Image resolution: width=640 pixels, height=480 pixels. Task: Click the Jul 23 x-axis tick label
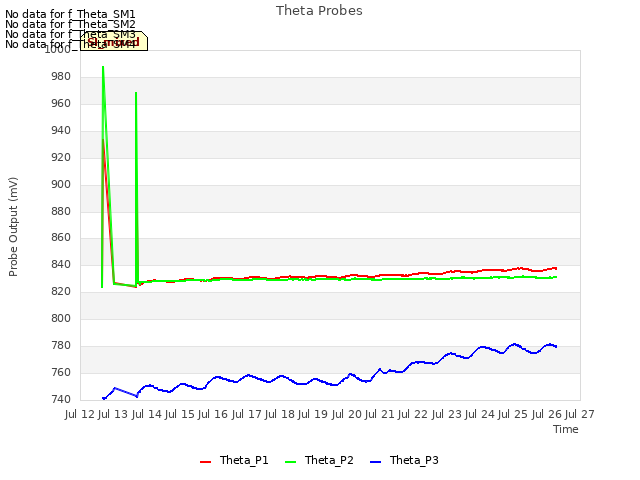447,414
